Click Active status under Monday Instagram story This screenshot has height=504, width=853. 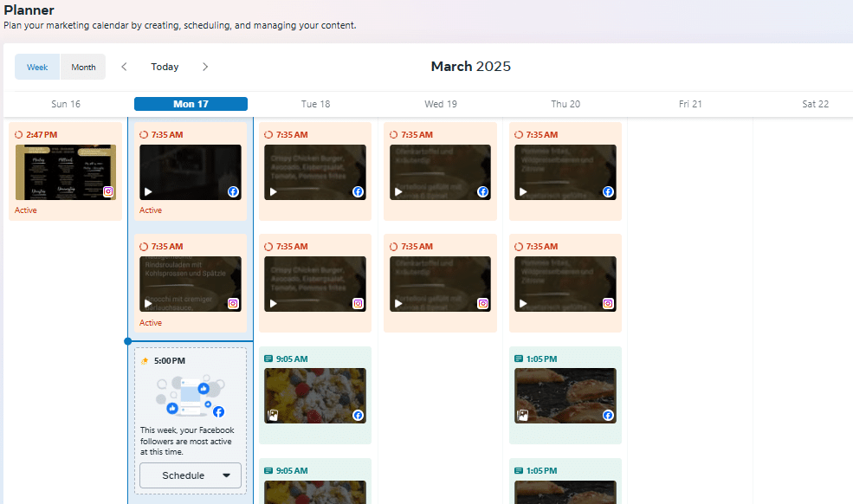coord(151,323)
